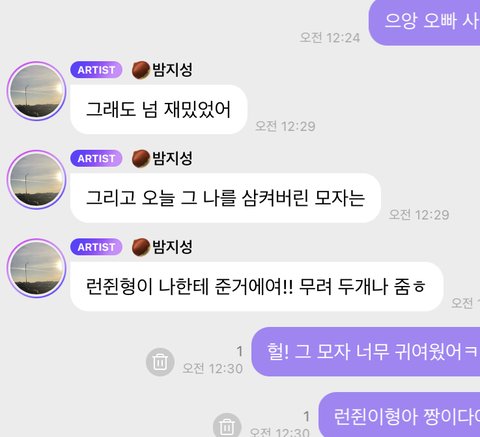This screenshot has width=480, height=437.
Task: Tap the avatar next to the "런쥔형이" message
Action: [x=37, y=268]
